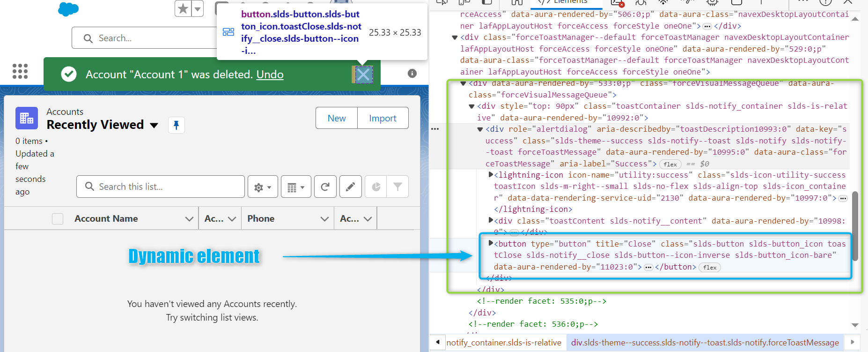Pin the Recently Viewed list view
Viewport: 868px width, 352px height.
tap(177, 125)
